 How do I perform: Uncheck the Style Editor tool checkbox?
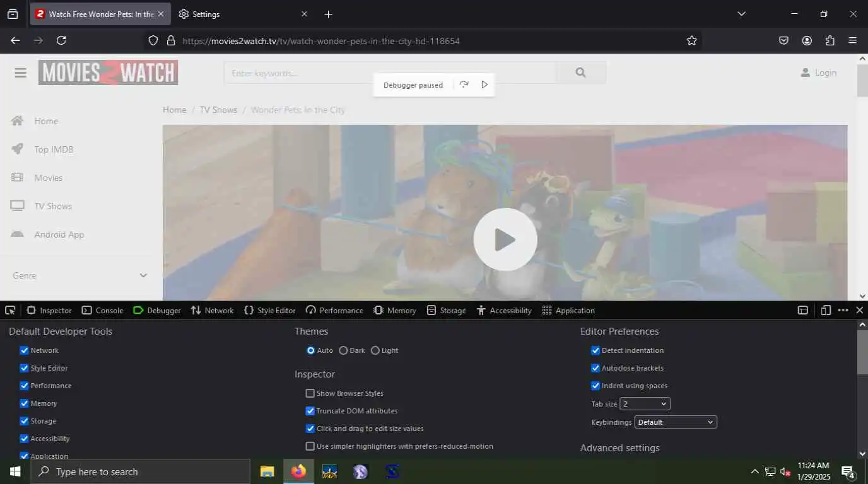point(24,368)
